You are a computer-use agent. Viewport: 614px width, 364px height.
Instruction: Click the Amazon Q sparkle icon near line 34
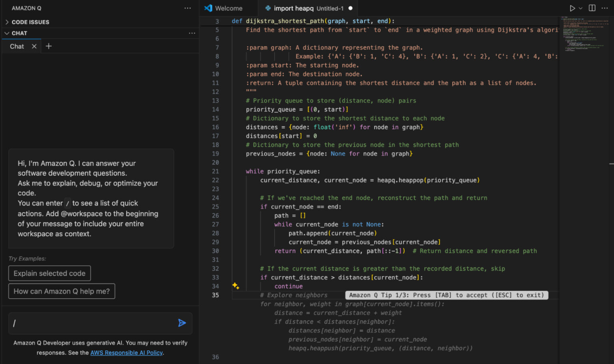point(236,286)
